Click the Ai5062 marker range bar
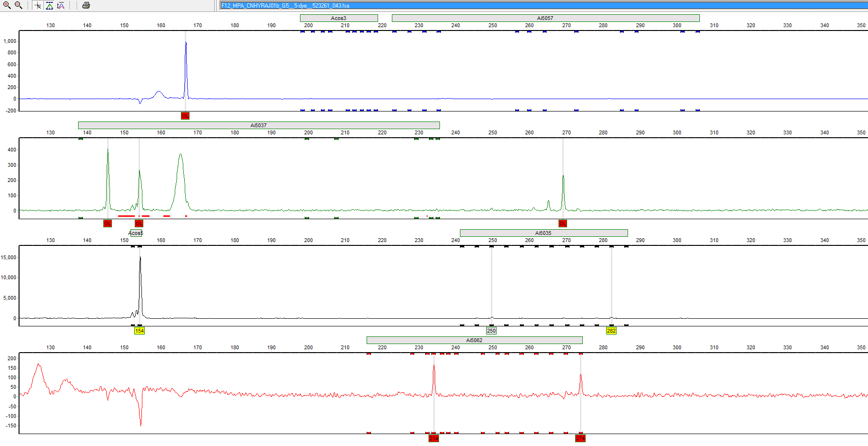 click(474, 340)
